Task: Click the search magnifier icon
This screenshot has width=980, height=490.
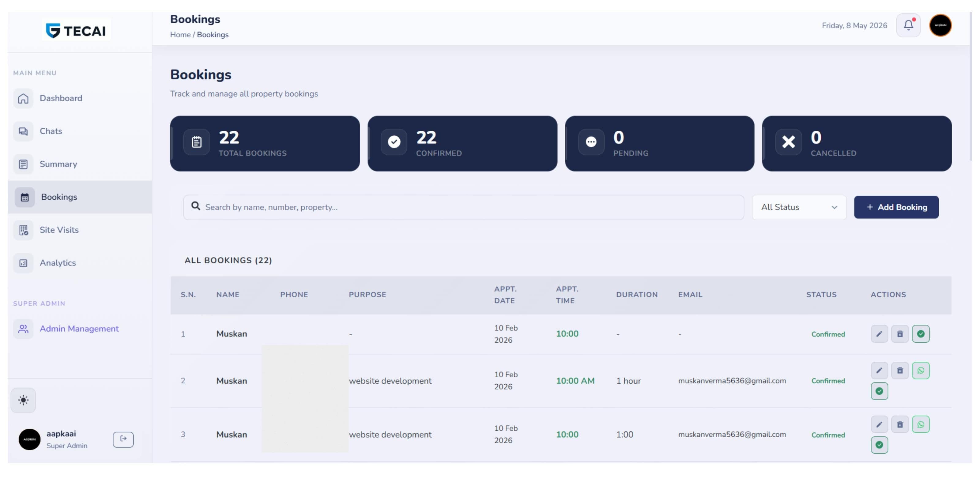Action: [x=196, y=206]
